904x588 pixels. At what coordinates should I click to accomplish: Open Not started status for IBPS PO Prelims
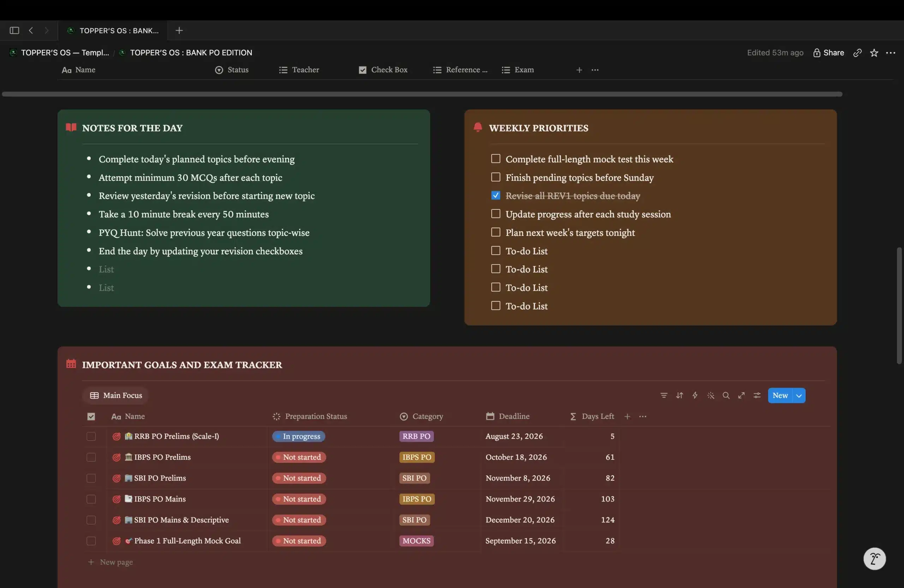299,457
